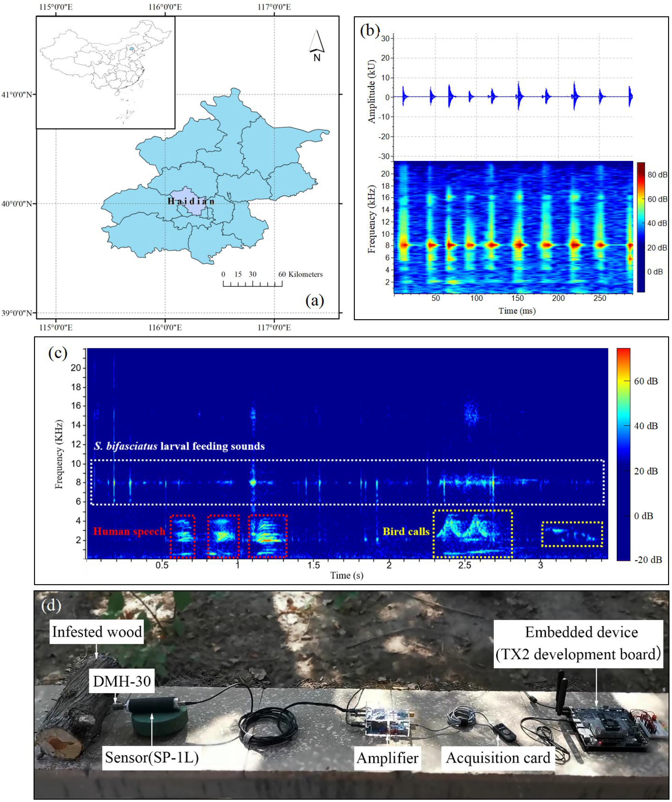Click the panel (c) dB color scale
The image size is (672, 802).
tap(624, 454)
